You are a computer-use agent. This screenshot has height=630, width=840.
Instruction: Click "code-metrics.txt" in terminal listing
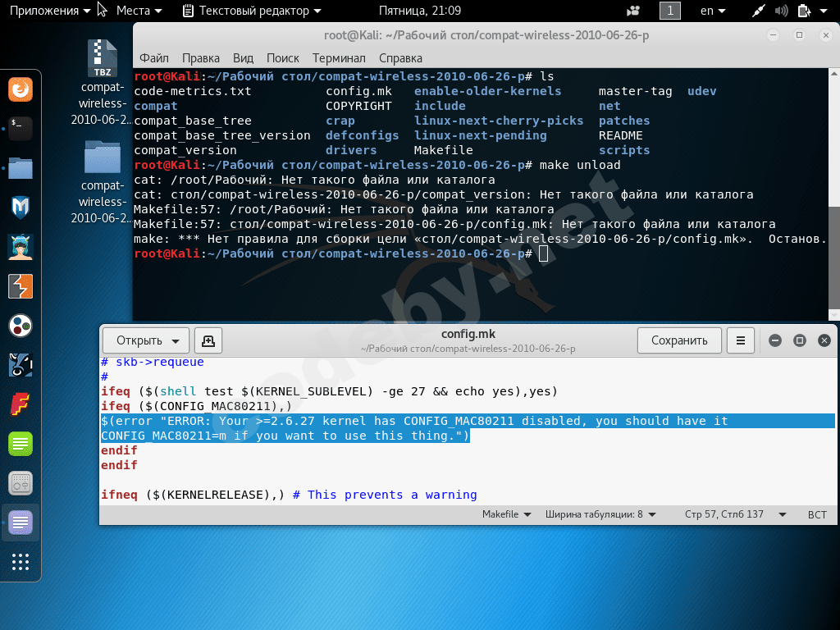(192, 91)
